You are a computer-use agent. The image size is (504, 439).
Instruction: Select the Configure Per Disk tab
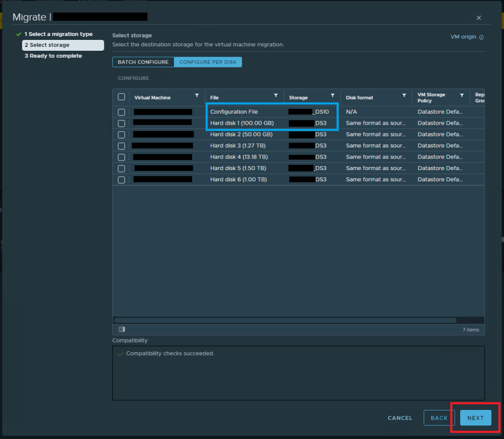coord(208,62)
